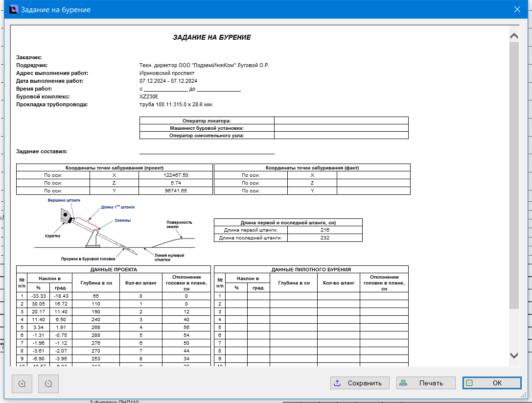Screen dimensions: 532x403
Task: Click the Задание составил: label
Action: [x=42, y=151]
